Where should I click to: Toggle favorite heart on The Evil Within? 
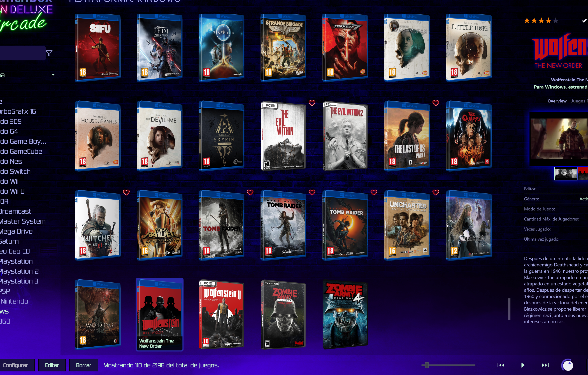(x=312, y=103)
